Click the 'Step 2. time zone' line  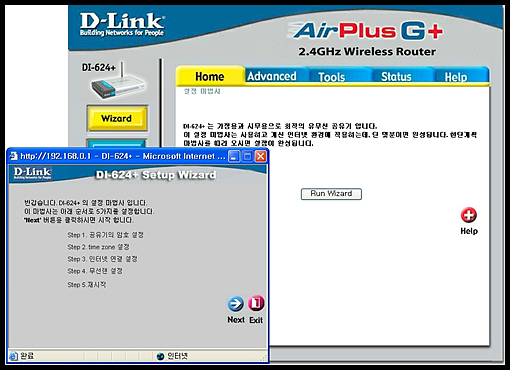click(x=98, y=247)
